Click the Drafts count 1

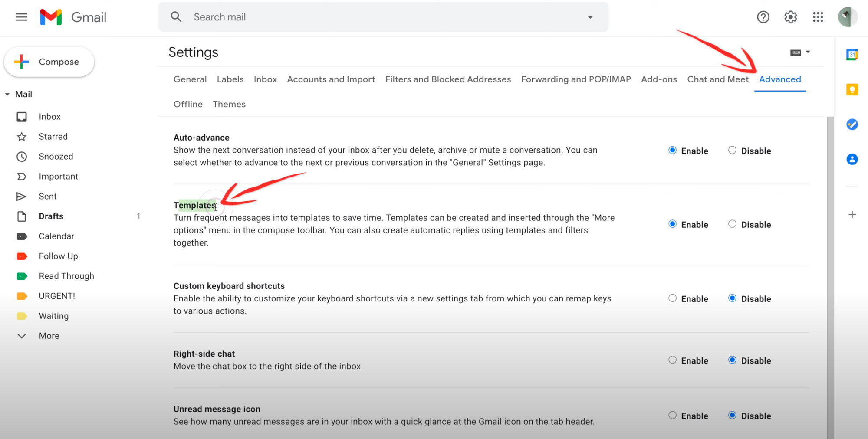138,216
